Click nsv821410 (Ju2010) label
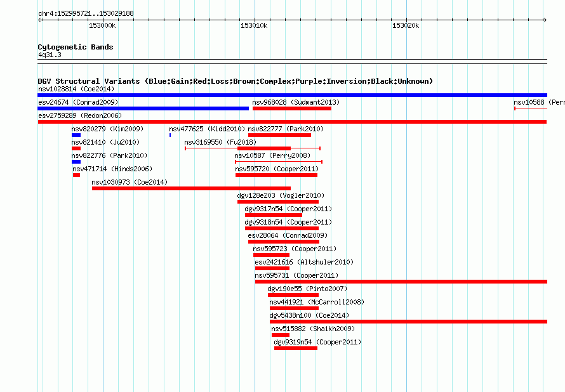Image resolution: width=565 pixels, height=392 pixels. click(105, 142)
